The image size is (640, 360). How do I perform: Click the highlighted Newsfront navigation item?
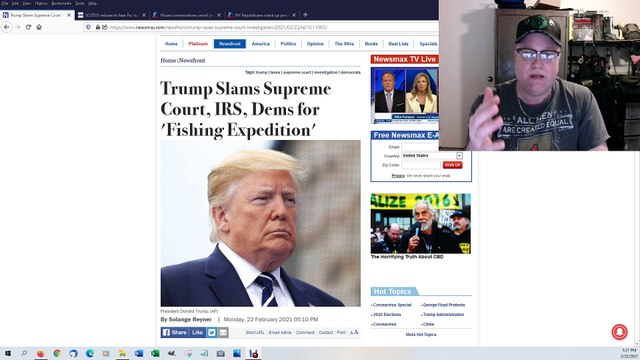click(230, 44)
